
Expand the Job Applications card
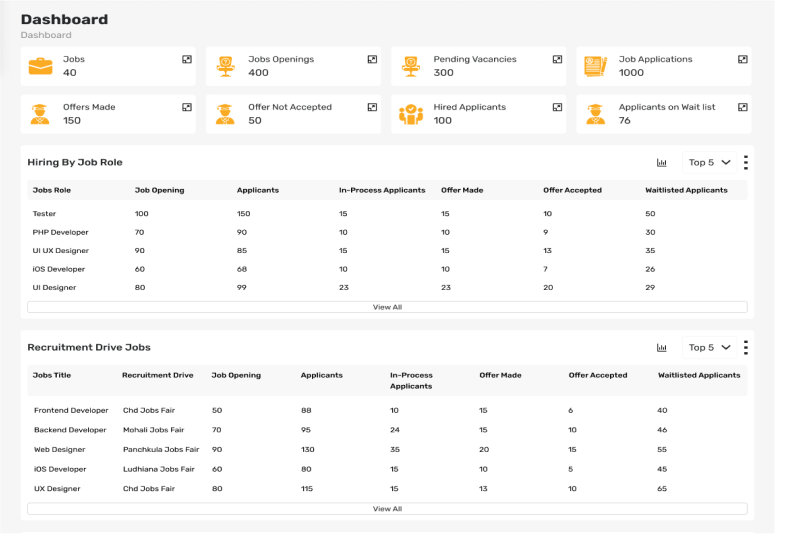(742, 60)
